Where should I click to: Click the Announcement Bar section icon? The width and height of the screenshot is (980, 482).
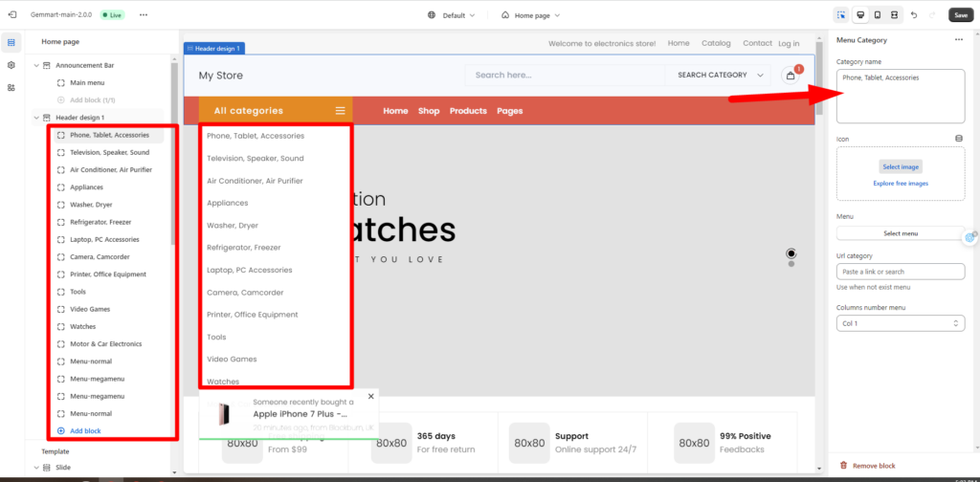tap(46, 65)
